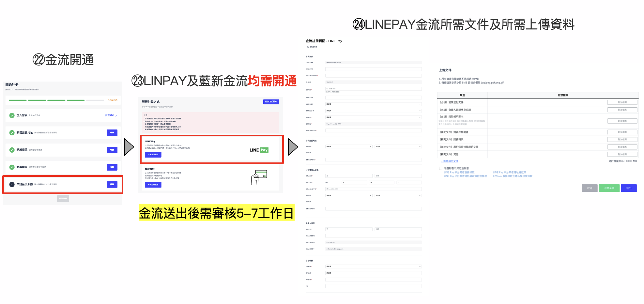Click the 附加檔案 column header
This screenshot has height=304, width=644.
click(x=563, y=95)
